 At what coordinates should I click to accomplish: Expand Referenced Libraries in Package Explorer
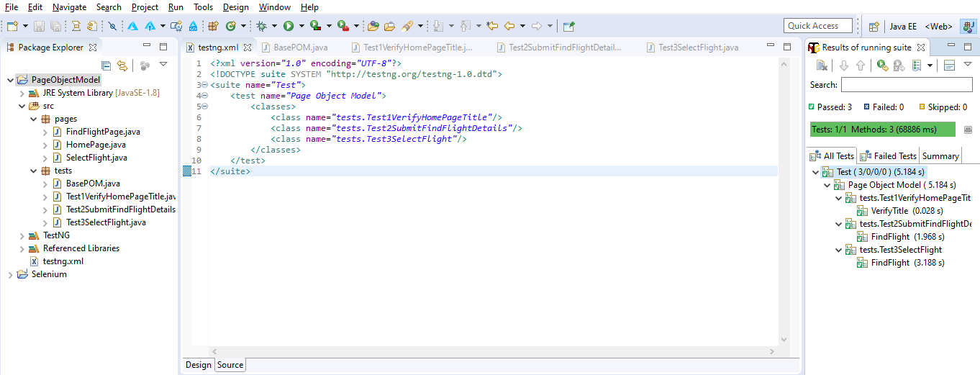tap(22, 248)
